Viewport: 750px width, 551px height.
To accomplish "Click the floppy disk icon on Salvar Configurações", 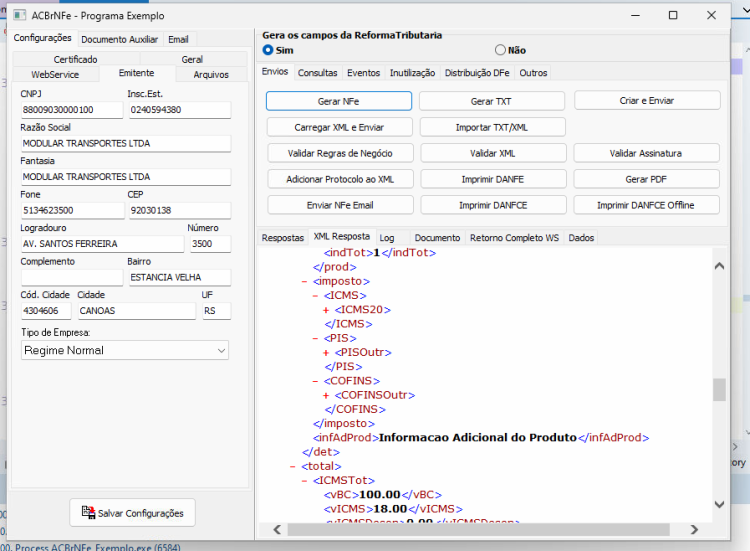I will click(x=88, y=512).
